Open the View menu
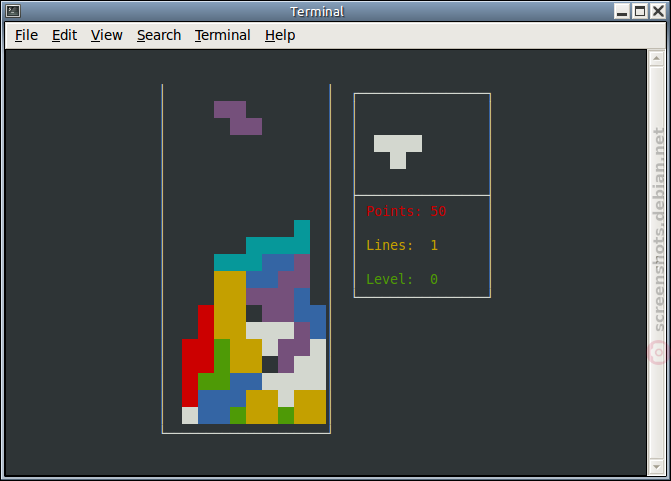Screen dimensions: 671x481 click(107, 35)
